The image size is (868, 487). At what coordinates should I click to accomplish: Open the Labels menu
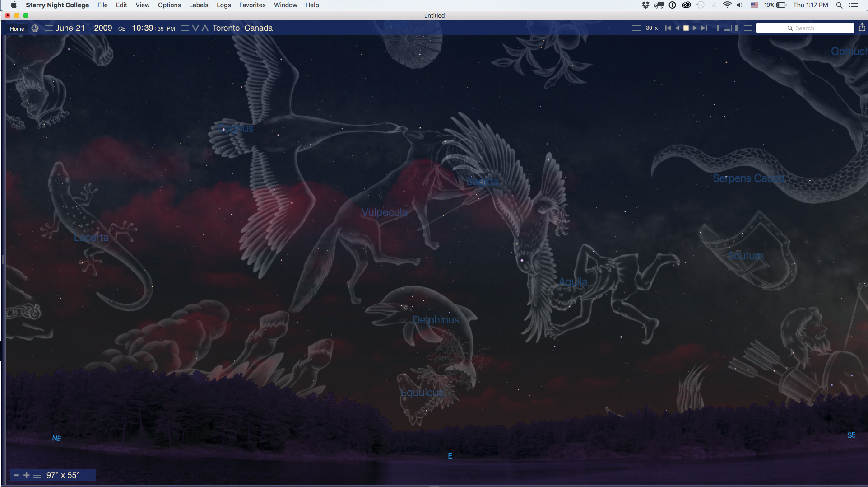pyautogui.click(x=199, y=5)
